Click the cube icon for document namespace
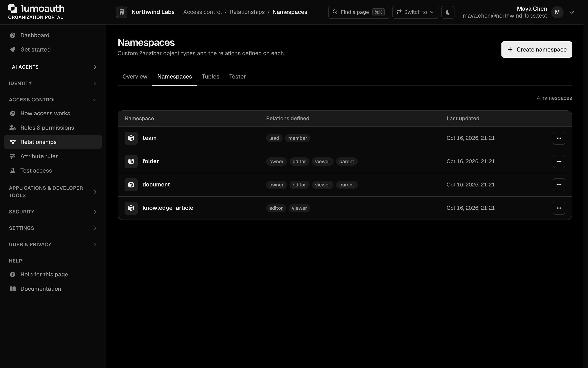 (131, 185)
